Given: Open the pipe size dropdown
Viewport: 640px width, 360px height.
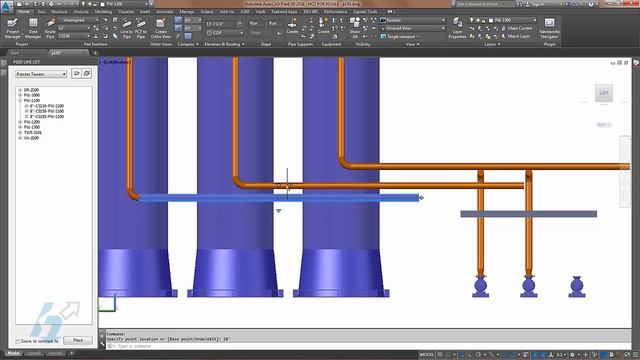Looking at the screenshot, I should point(74,28).
